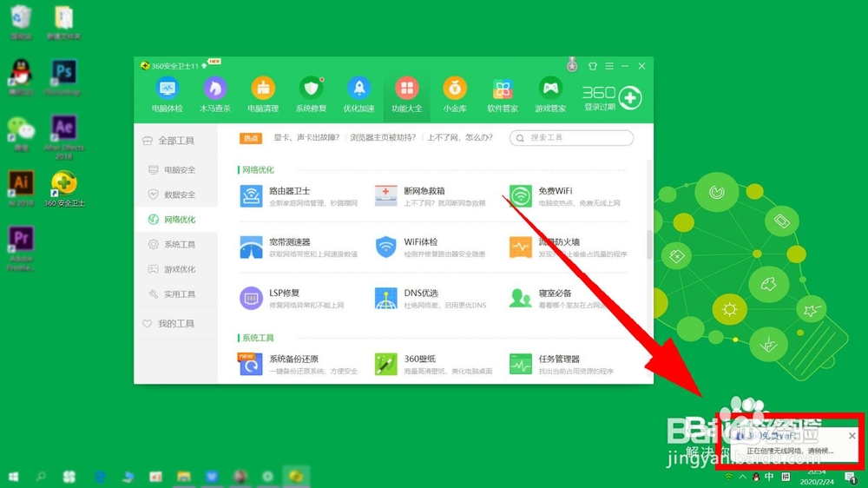Open 系统修复 in toolbar
This screenshot has height=488, width=868.
point(311,96)
